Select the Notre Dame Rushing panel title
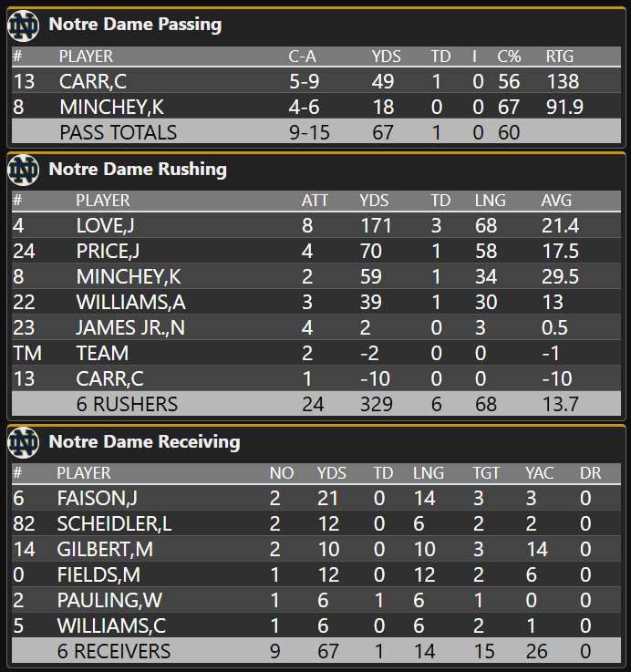The height and width of the screenshot is (672, 631). 138,169
